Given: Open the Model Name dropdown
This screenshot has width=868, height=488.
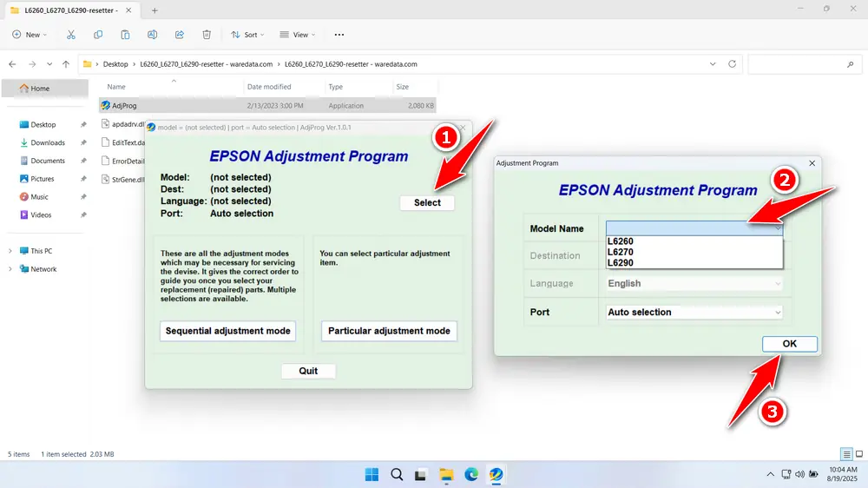Looking at the screenshot, I should [694, 228].
